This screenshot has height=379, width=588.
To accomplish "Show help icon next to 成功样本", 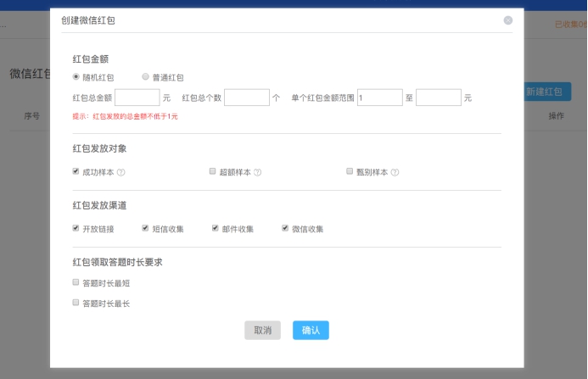I will [x=120, y=172].
